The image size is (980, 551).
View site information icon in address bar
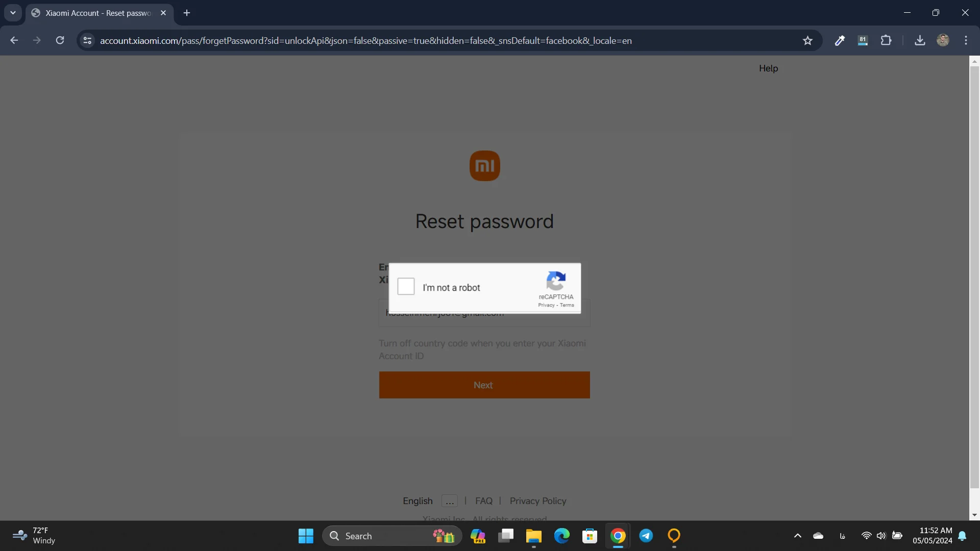click(x=87, y=40)
